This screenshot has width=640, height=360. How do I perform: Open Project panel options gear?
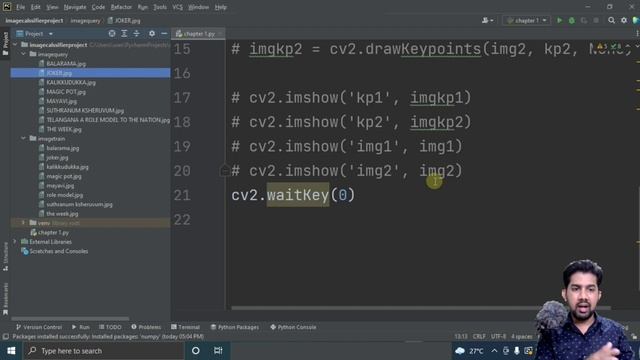tap(151, 33)
